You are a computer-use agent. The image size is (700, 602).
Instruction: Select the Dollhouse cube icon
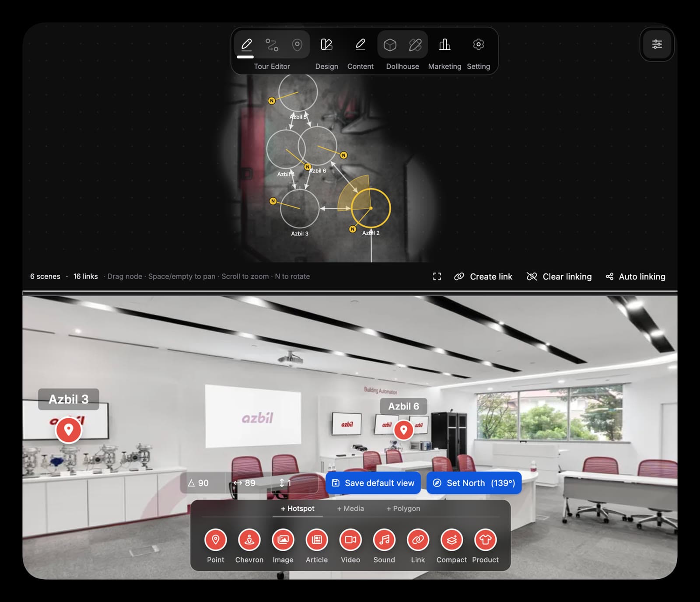coord(390,45)
